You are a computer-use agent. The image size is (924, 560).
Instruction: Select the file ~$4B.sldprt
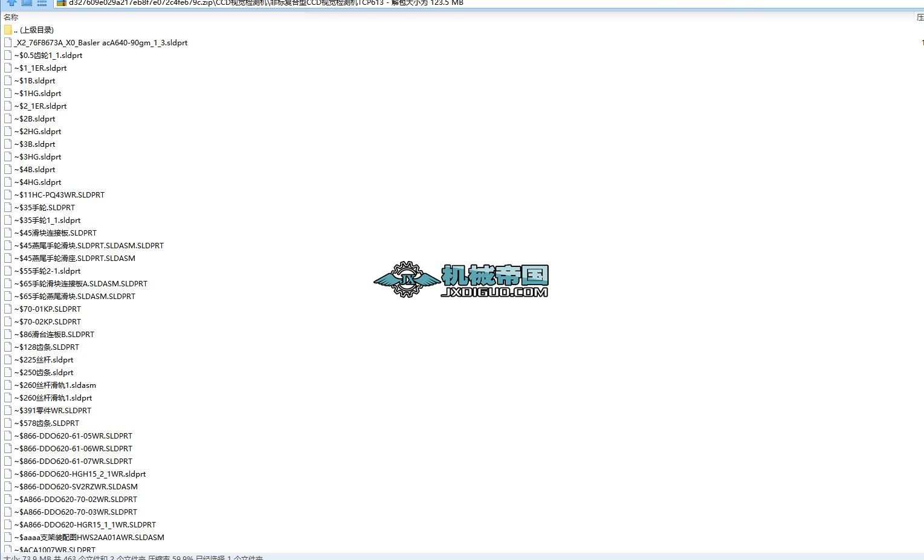coord(35,170)
